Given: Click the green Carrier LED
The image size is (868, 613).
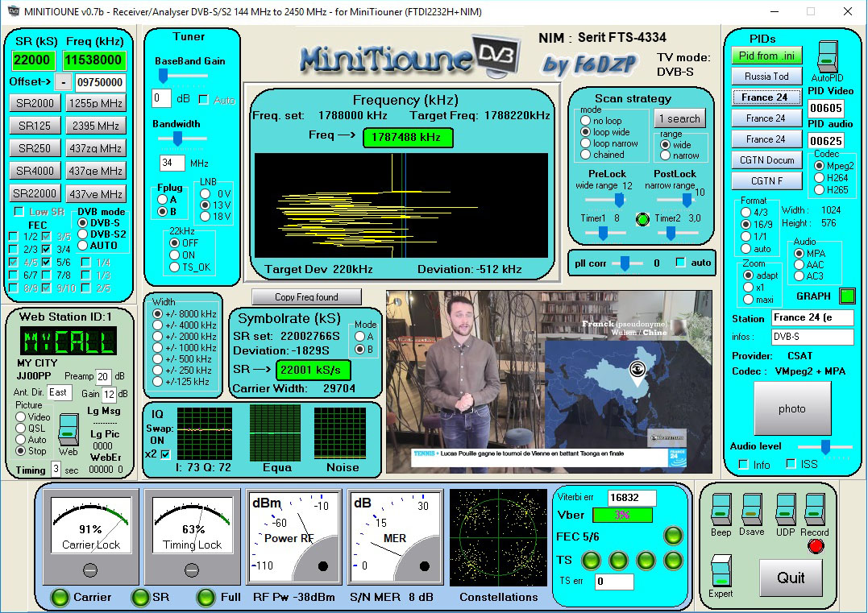Looking at the screenshot, I should click(60, 598).
